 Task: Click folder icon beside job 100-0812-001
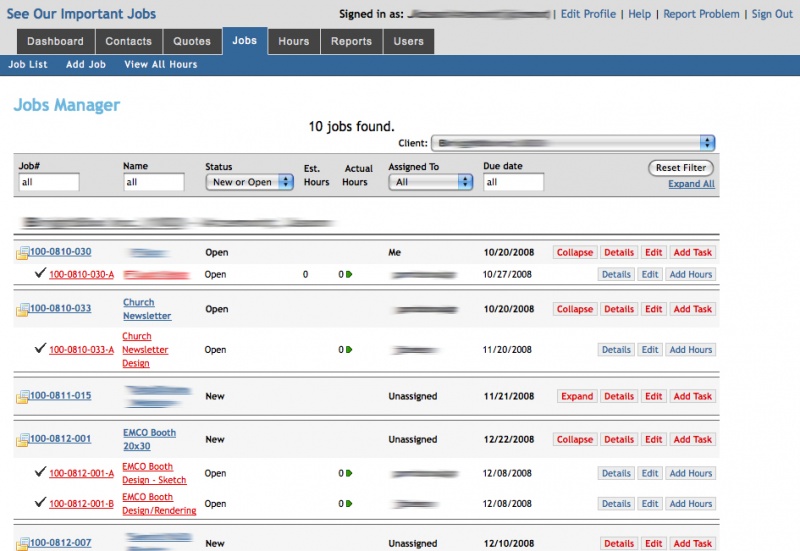[x=22, y=440]
